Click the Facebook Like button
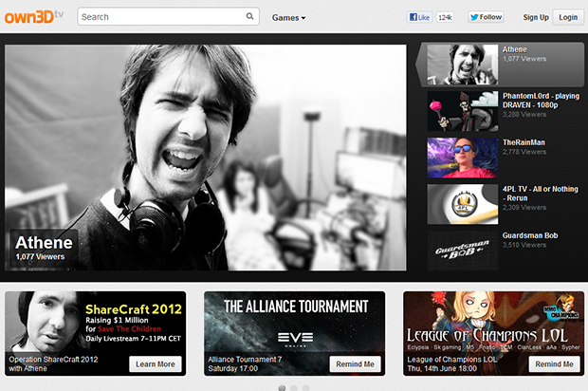The image size is (588, 391). point(419,17)
